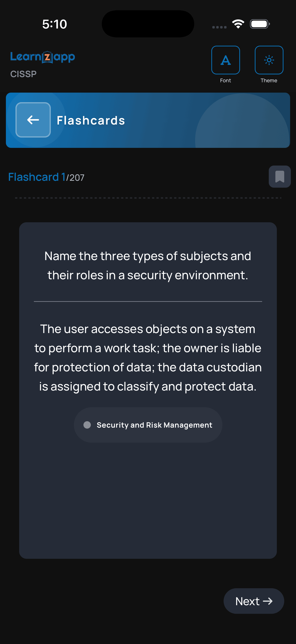Click the Flashcards title text
The width and height of the screenshot is (296, 644).
point(91,120)
